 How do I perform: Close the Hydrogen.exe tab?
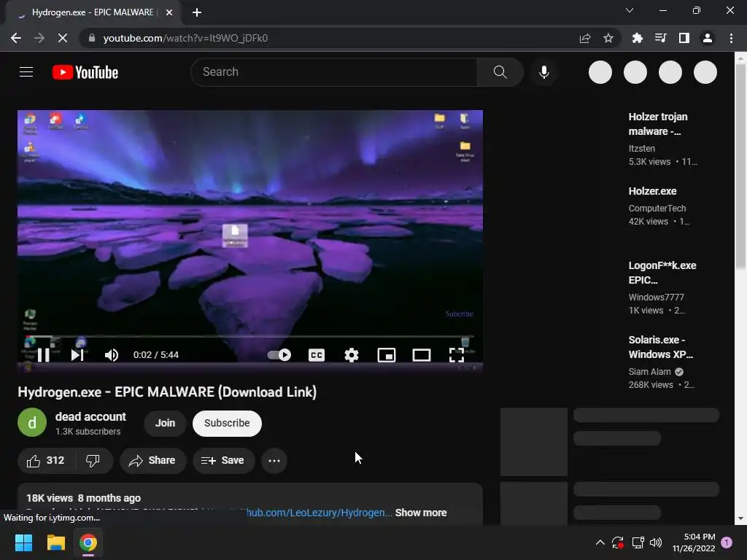pyautogui.click(x=169, y=12)
